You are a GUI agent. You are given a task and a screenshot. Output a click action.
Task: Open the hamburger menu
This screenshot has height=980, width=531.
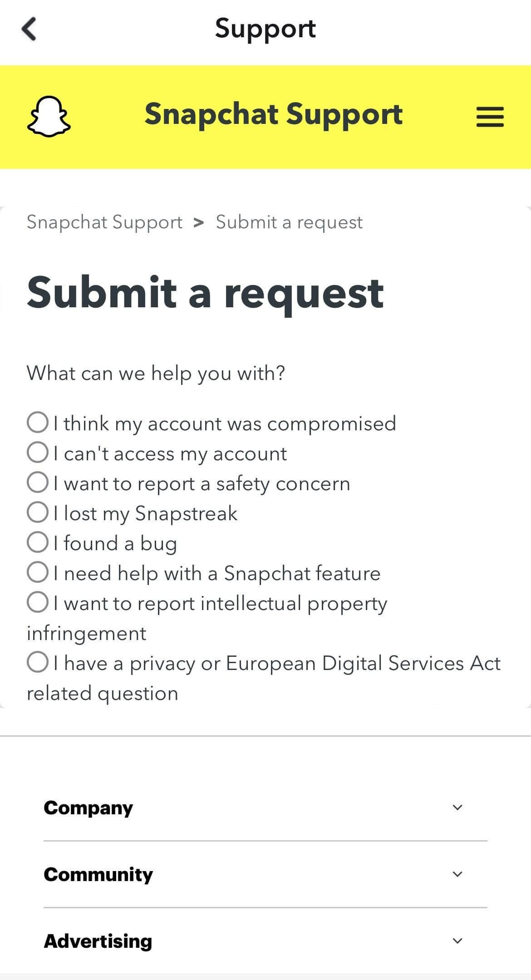tap(490, 117)
